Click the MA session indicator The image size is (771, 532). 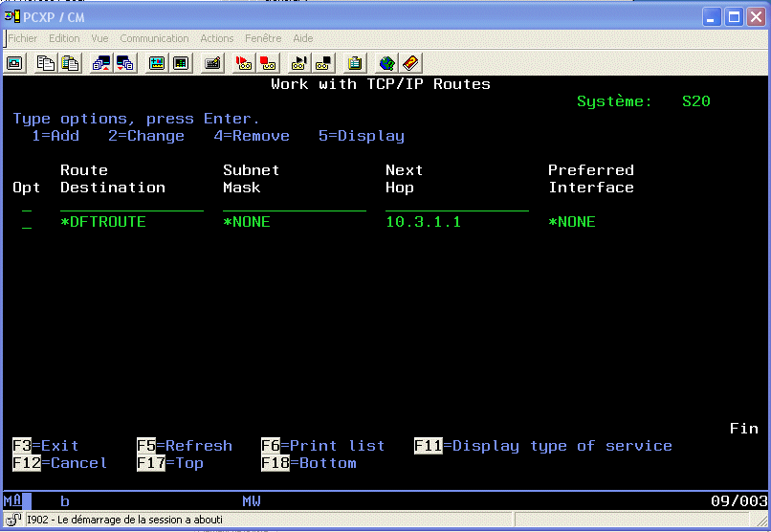click(x=12, y=501)
